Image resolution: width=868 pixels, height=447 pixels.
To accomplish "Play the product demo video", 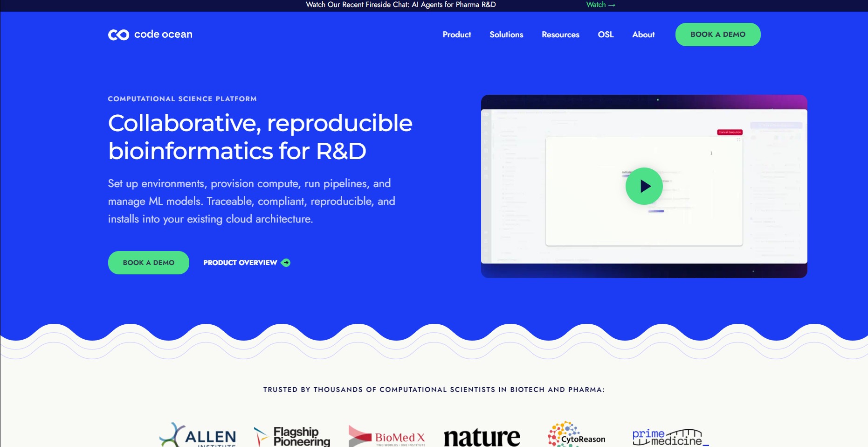I will pyautogui.click(x=644, y=186).
